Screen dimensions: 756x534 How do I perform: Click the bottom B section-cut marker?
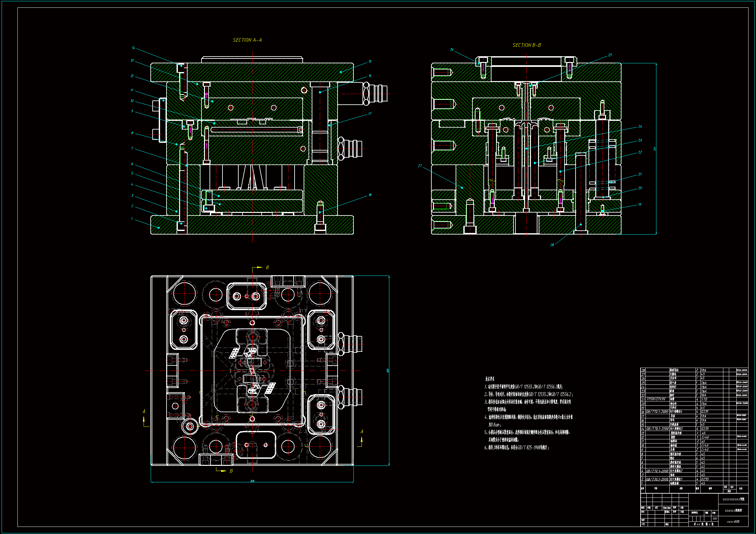coord(231,471)
